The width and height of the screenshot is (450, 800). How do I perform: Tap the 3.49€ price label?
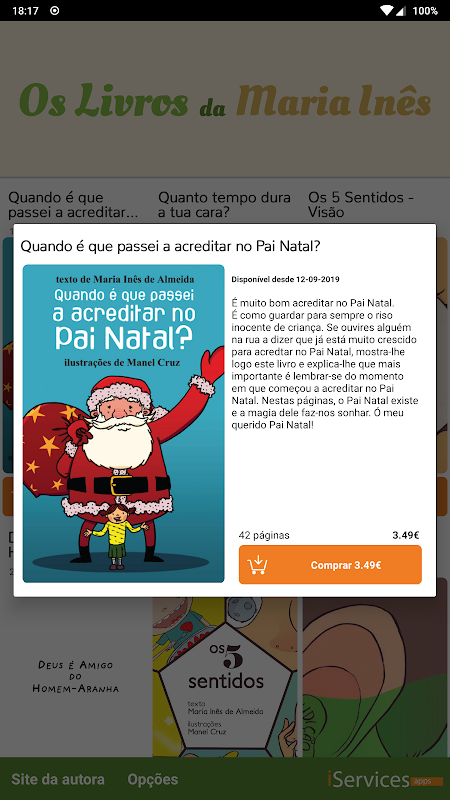[x=406, y=535]
